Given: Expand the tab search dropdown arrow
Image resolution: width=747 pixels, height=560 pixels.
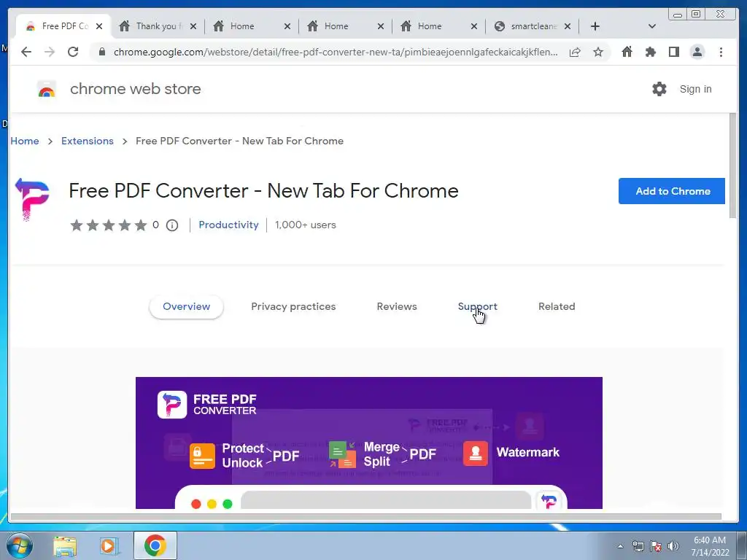Looking at the screenshot, I should coord(652,26).
